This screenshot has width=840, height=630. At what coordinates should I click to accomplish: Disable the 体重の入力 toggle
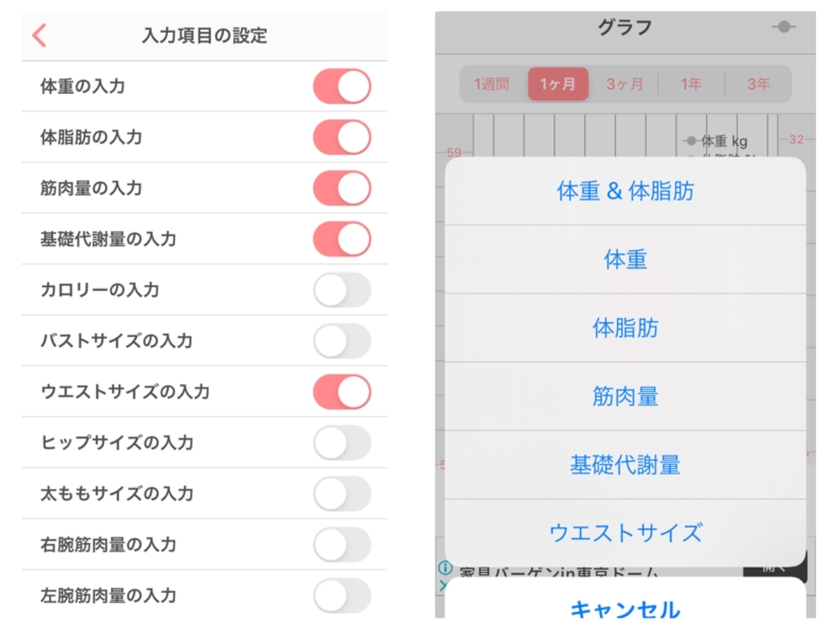(x=342, y=85)
